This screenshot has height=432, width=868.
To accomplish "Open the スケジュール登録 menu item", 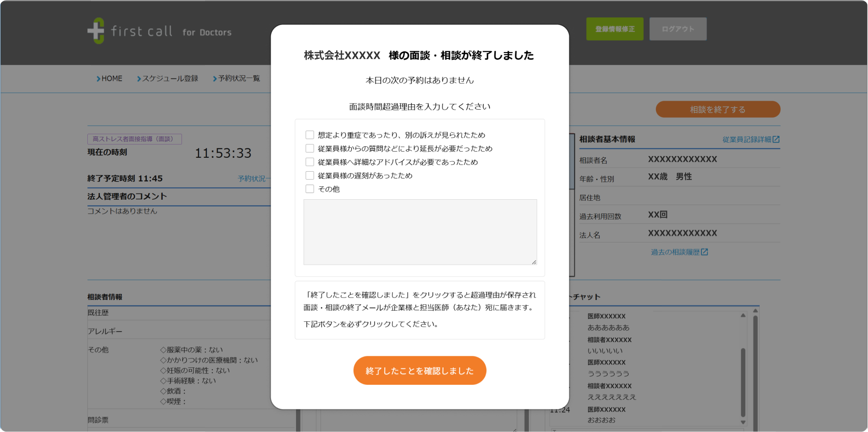I will pyautogui.click(x=171, y=78).
